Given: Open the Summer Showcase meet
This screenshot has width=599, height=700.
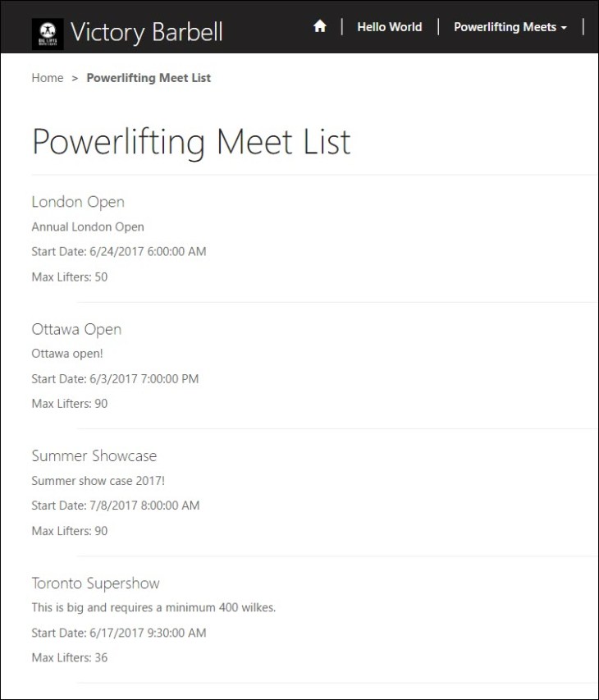Looking at the screenshot, I should point(94,455).
